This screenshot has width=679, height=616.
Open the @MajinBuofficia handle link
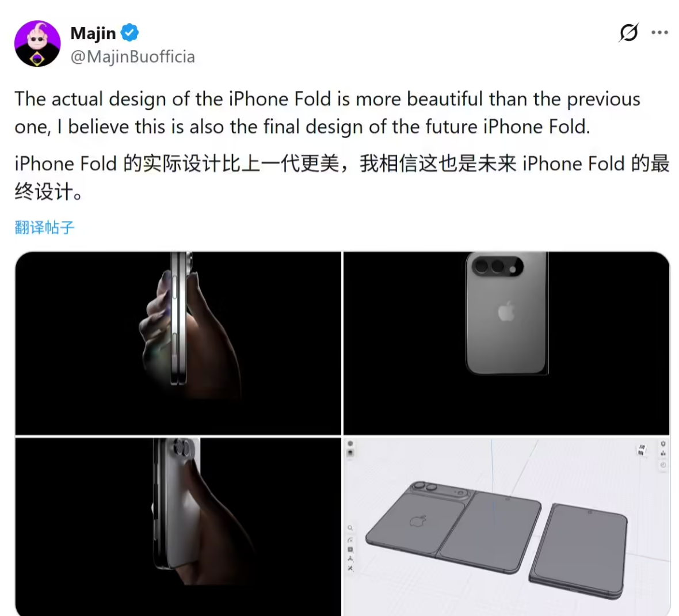(x=132, y=57)
